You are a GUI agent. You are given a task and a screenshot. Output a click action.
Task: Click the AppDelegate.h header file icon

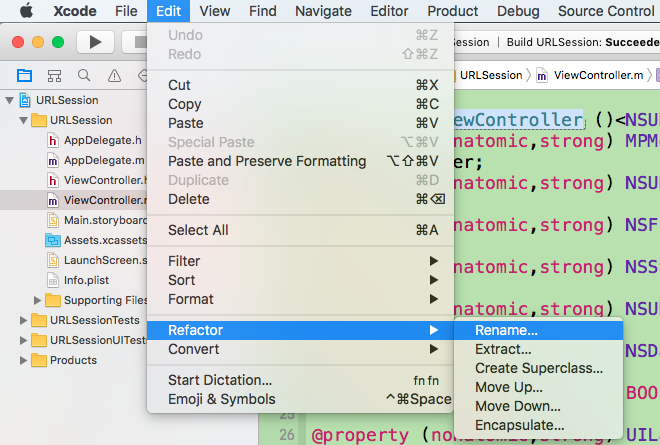tap(53, 140)
